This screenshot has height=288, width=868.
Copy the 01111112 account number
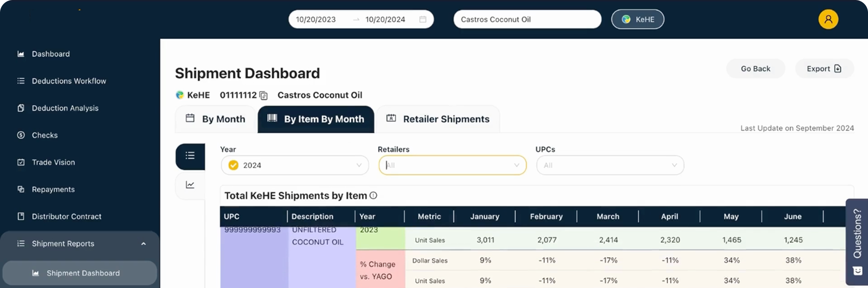pyautogui.click(x=264, y=96)
